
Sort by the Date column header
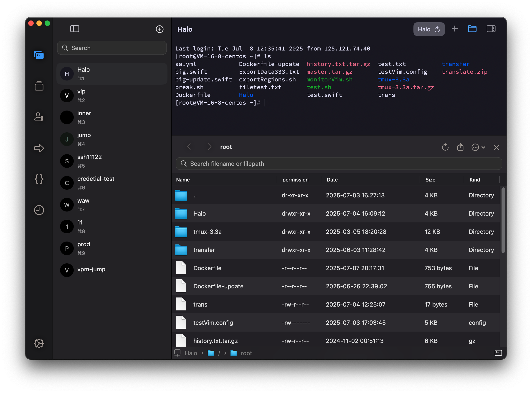point(332,180)
